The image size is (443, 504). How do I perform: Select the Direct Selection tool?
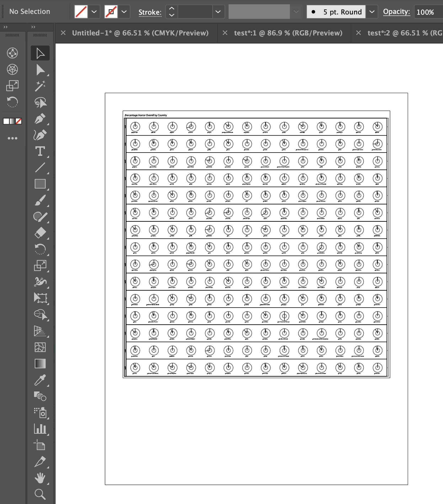(x=40, y=70)
